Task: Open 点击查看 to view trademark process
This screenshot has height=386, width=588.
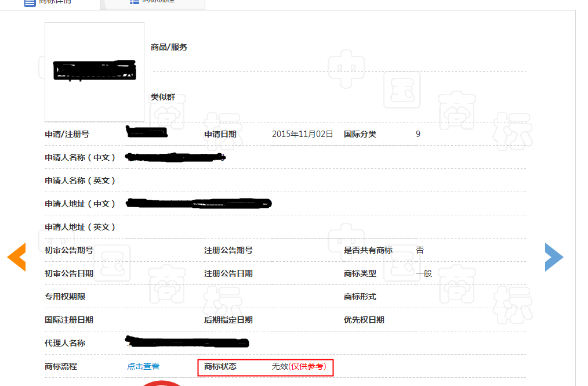Action: tap(143, 366)
